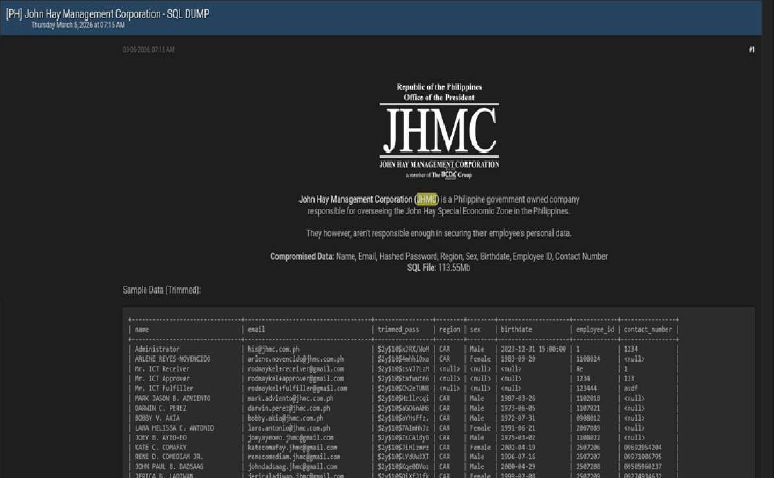Click the 'contact_number' column header

pos(649,329)
